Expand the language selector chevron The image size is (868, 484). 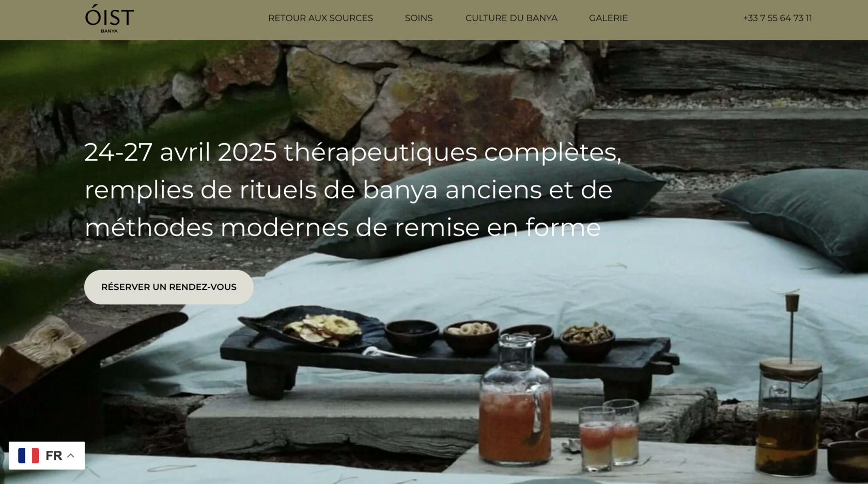click(x=71, y=456)
